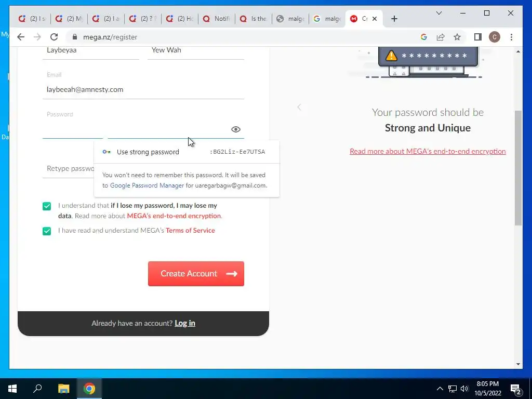532x399 pixels.
Task: Click the Google icon in address bar
Action: coord(424,37)
